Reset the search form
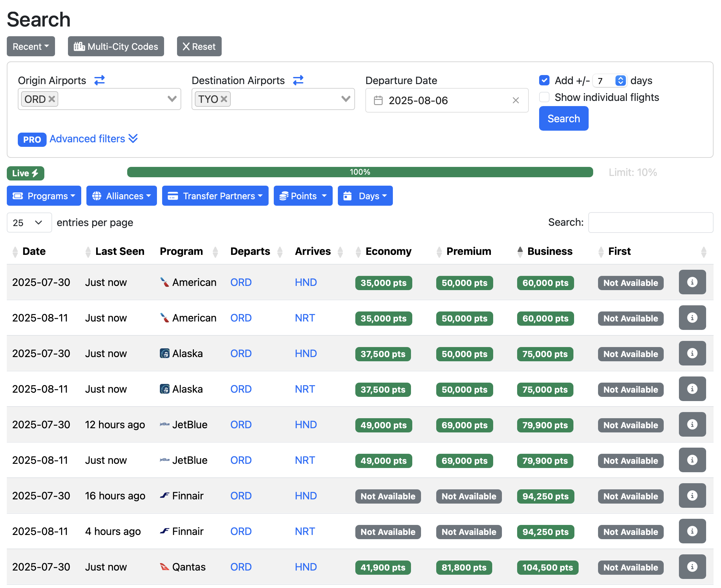The width and height of the screenshot is (721, 588). 199,46
